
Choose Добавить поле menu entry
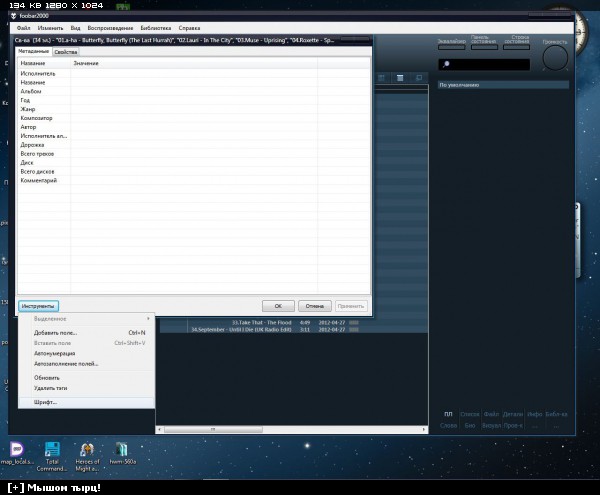pos(86,333)
